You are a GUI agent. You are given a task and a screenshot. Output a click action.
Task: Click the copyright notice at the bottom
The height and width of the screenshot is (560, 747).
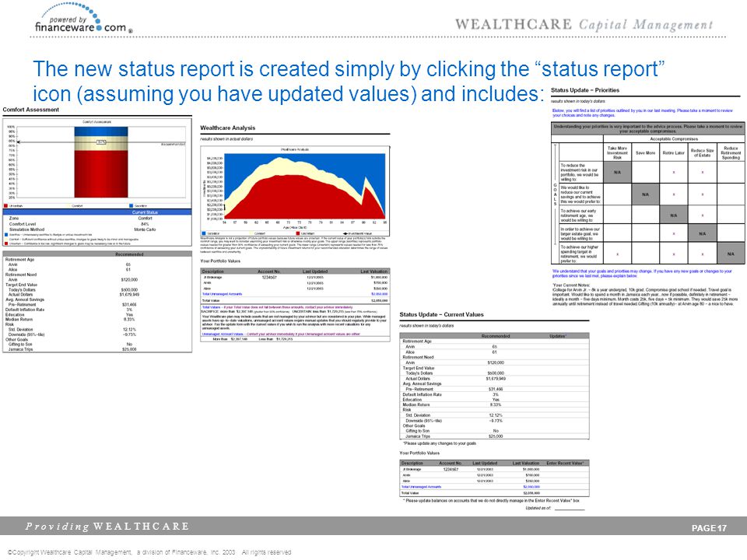[149, 552]
